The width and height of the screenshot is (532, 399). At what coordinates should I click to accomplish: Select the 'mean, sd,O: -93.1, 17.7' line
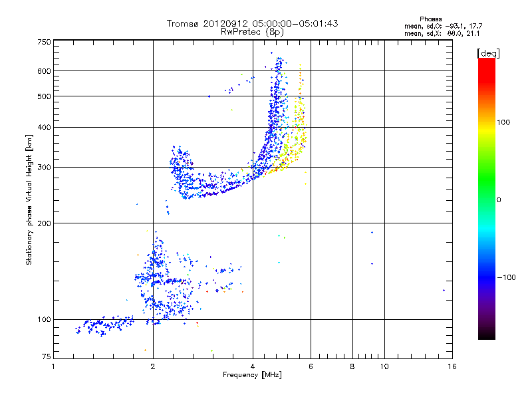[x=443, y=26]
